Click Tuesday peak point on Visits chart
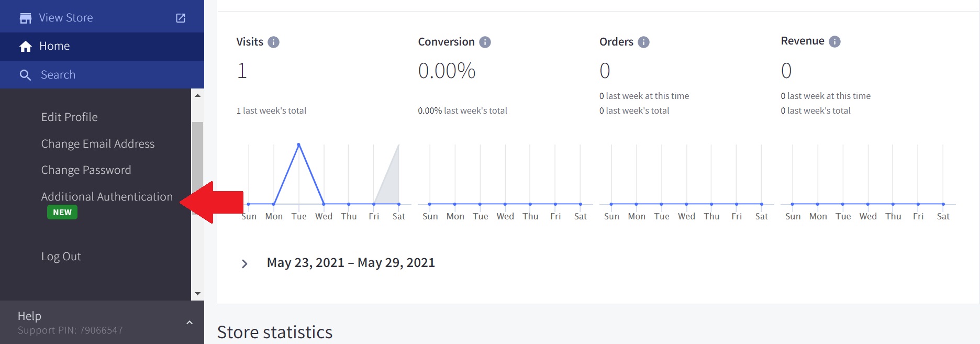 point(298,145)
